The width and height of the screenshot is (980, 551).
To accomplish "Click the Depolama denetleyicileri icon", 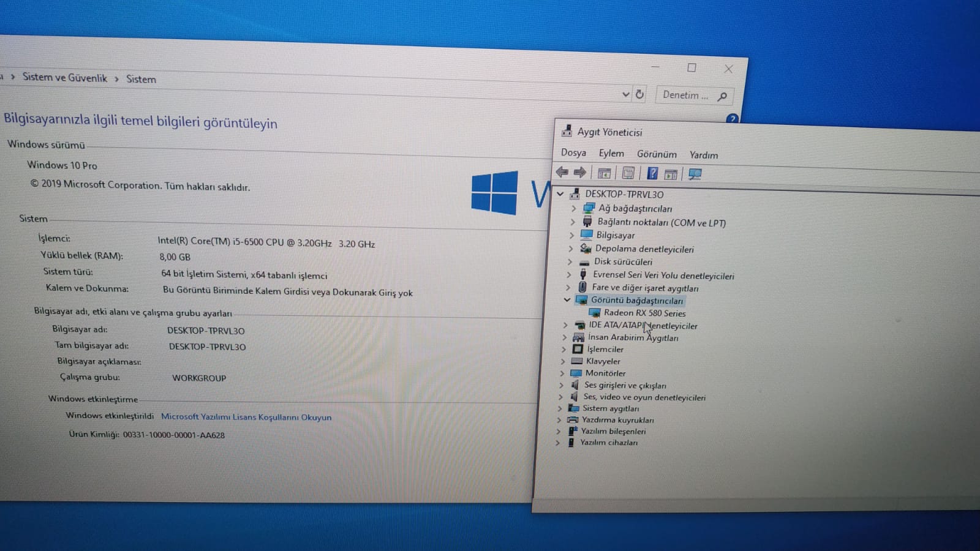I will pyautogui.click(x=586, y=248).
